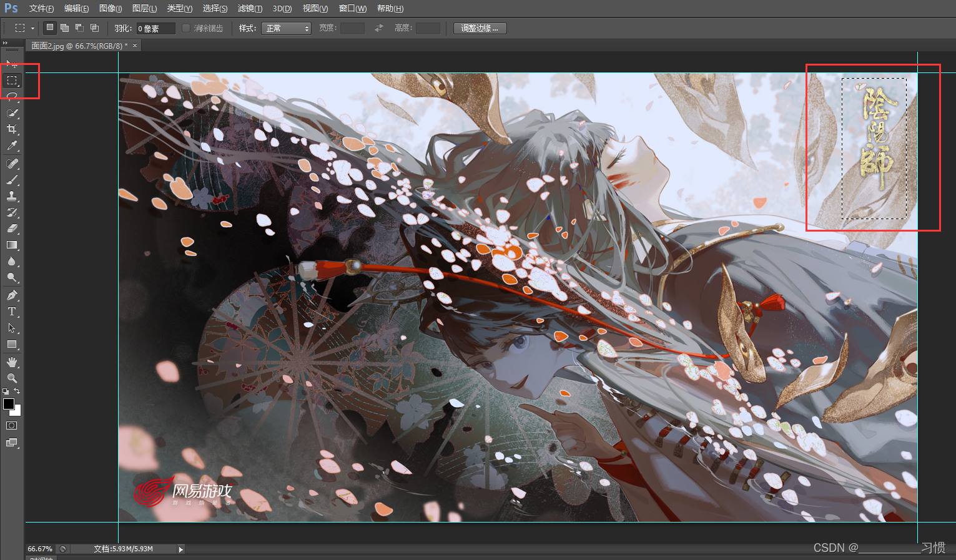The width and height of the screenshot is (956, 560).
Task: Open the 滤镜(T) menu
Action: click(x=250, y=9)
